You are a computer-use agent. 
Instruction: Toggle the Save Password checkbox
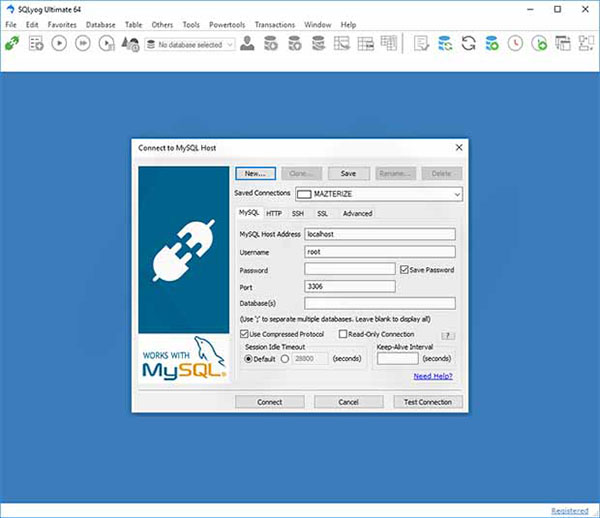[x=404, y=270]
